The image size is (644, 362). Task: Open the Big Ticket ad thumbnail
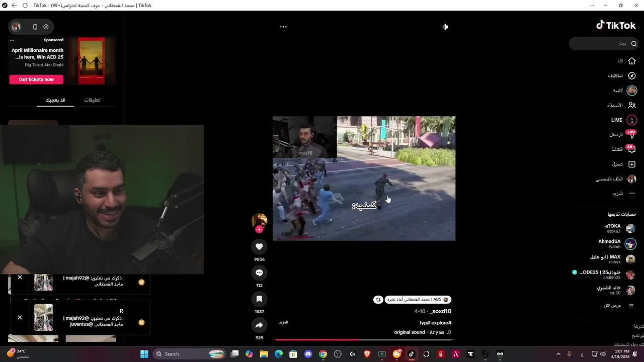pyautogui.click(x=92, y=60)
